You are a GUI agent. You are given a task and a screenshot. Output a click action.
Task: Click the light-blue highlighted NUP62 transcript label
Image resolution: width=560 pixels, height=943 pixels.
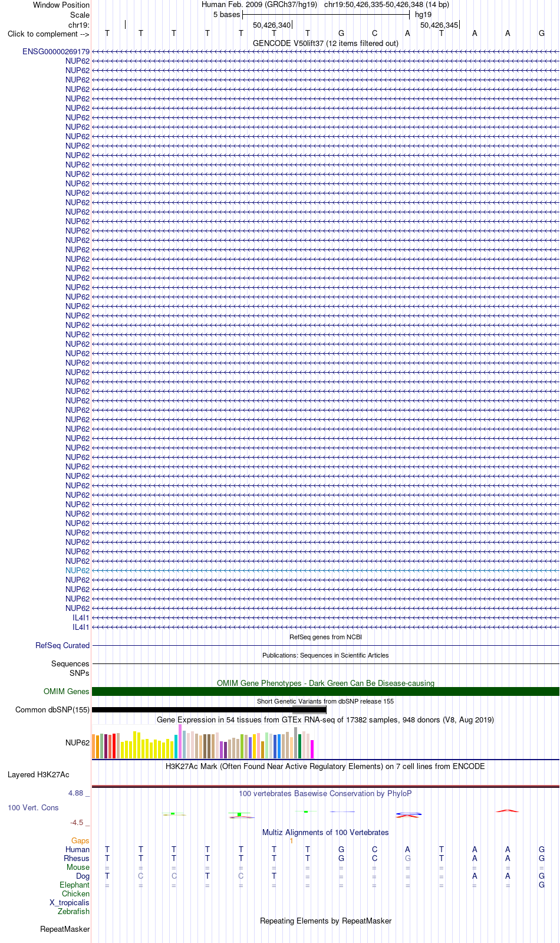click(78, 570)
